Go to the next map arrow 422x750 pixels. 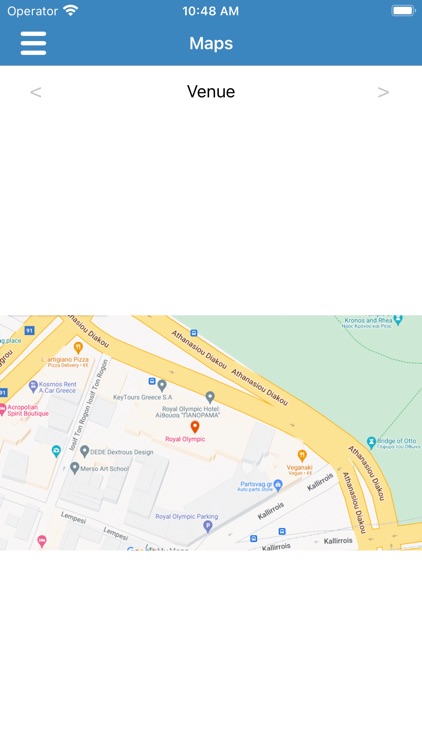click(x=383, y=92)
